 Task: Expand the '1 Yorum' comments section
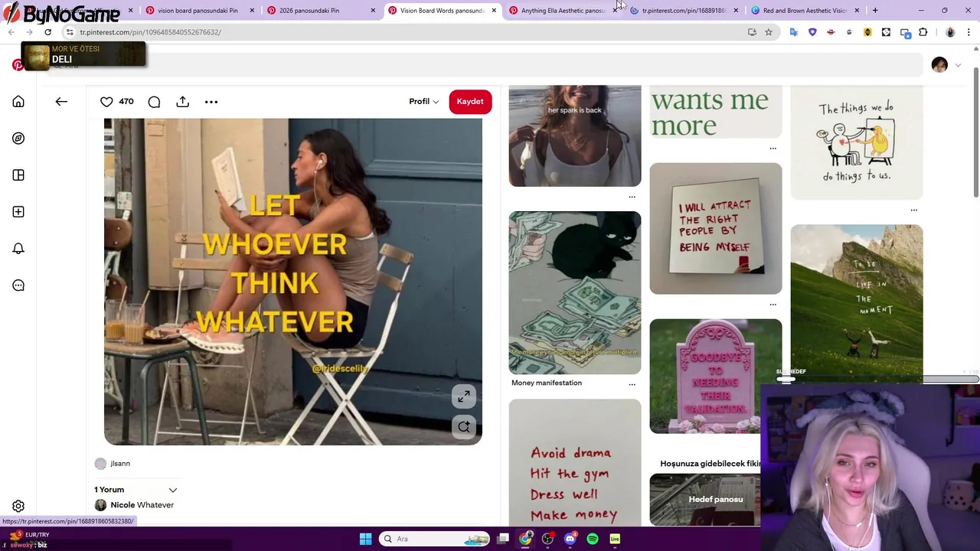pyautogui.click(x=172, y=490)
